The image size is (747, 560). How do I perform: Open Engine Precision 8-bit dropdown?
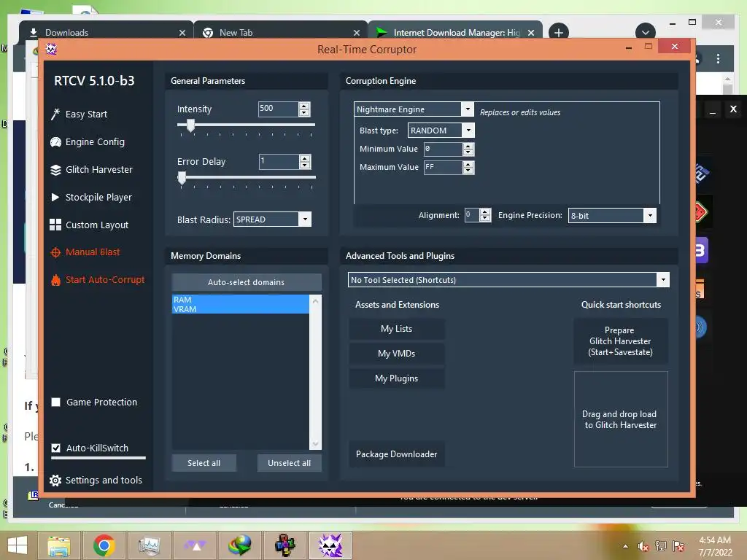pyautogui.click(x=650, y=215)
